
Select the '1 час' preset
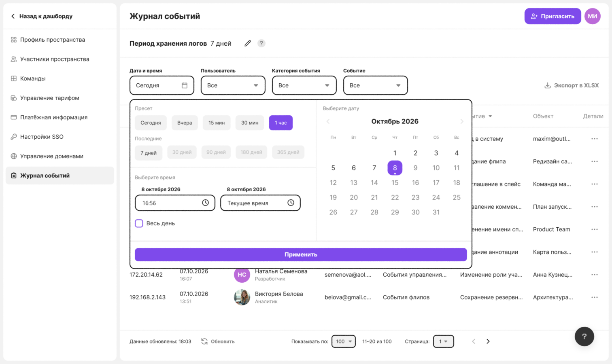[281, 123]
